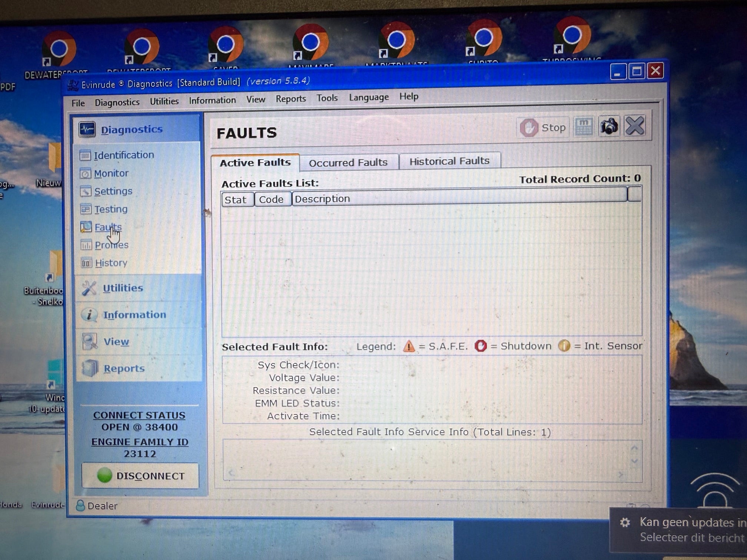Click the Faults sidebar icon

click(86, 227)
